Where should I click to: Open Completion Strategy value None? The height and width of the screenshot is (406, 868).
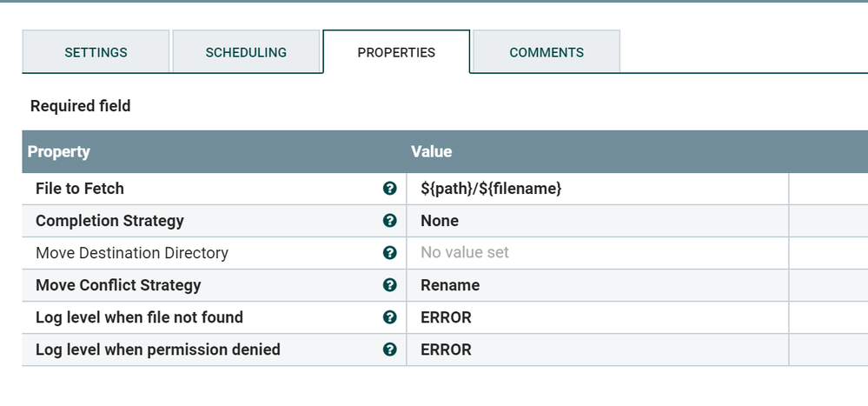coord(440,221)
